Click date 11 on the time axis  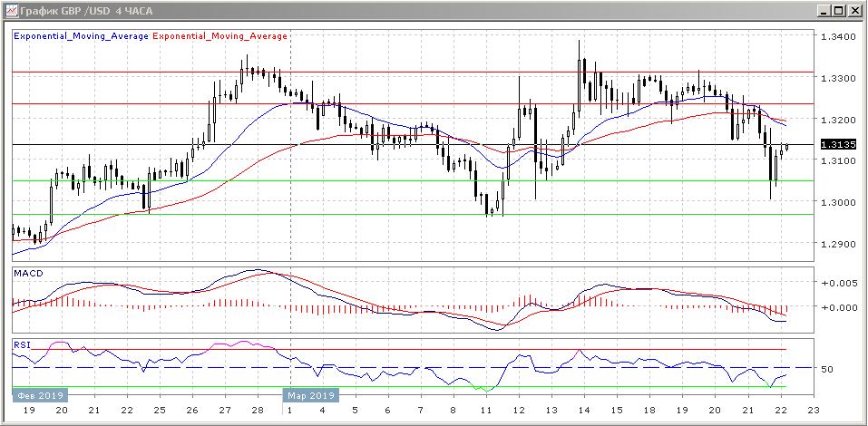point(486,411)
